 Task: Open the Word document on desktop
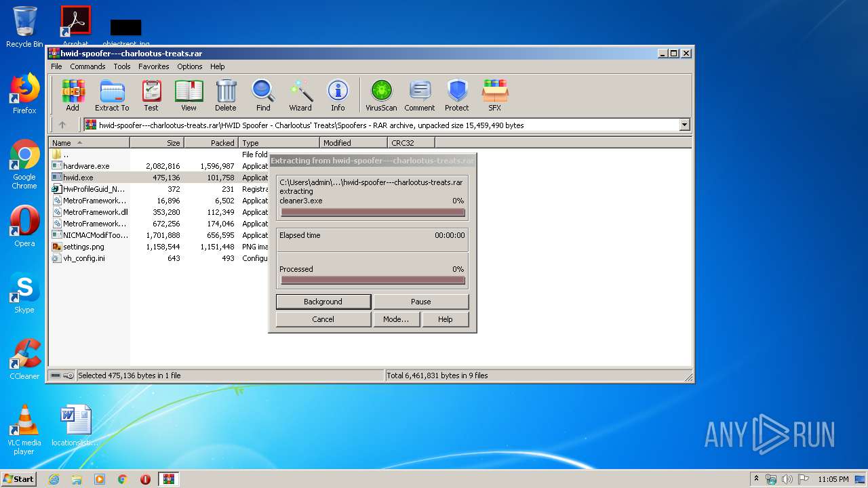(x=75, y=426)
